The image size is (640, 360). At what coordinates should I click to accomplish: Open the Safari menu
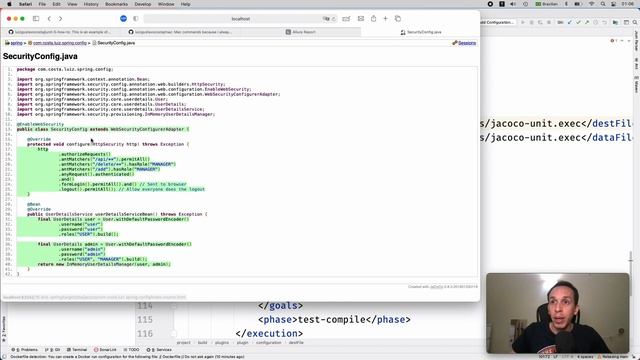(x=25, y=4)
